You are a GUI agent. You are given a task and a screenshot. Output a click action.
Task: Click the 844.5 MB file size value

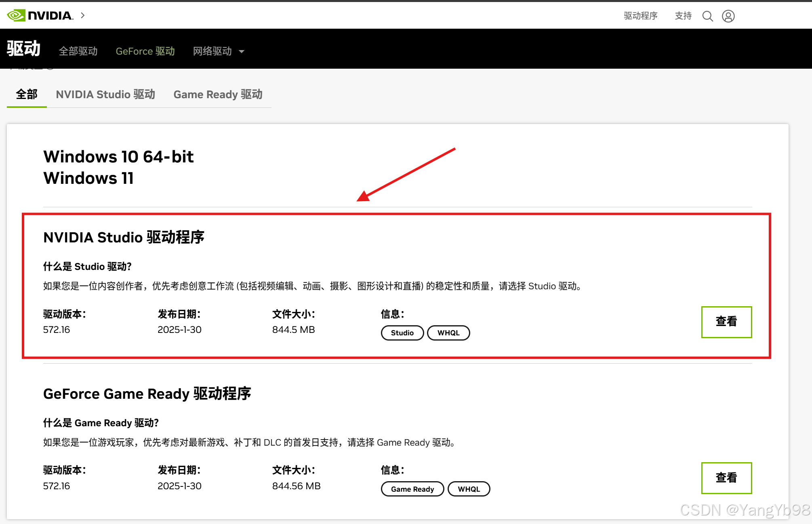(293, 330)
